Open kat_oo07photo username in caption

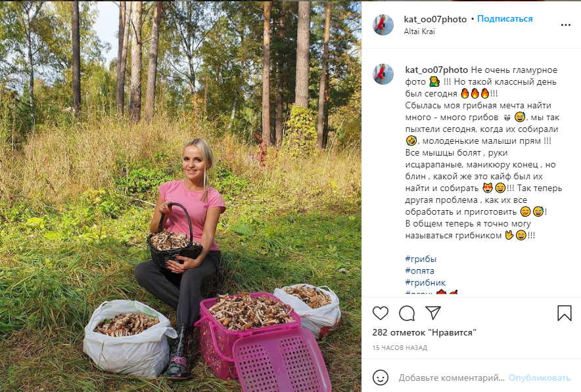(x=436, y=70)
